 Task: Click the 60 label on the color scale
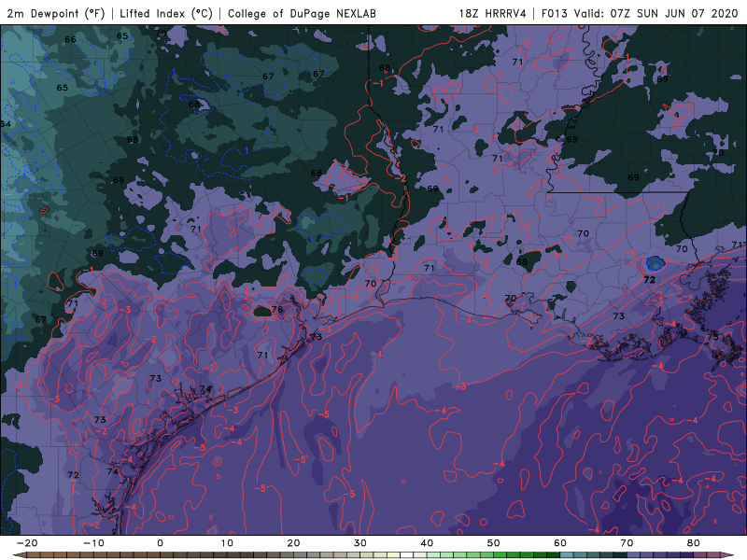point(560,543)
